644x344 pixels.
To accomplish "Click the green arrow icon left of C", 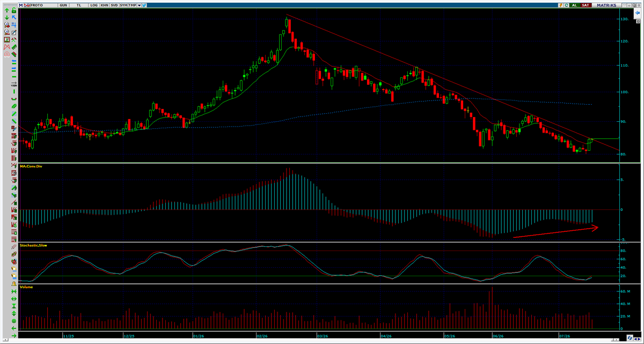I will pyautogui.click(x=561, y=5).
